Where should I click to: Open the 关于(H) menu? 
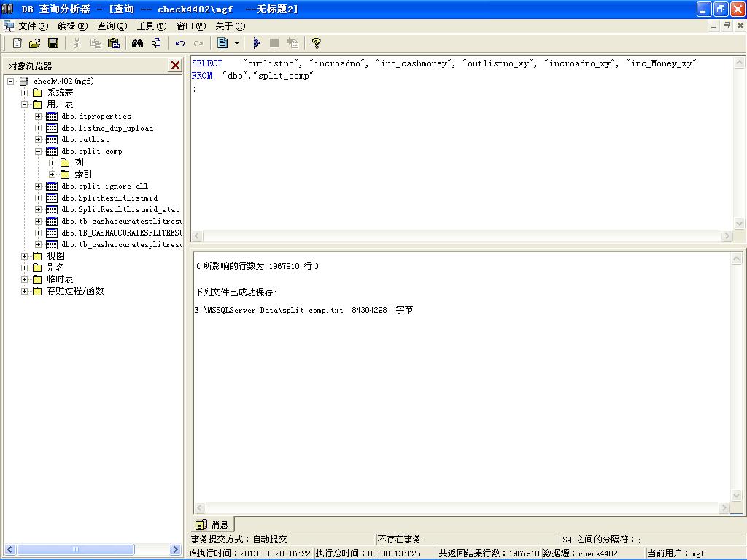tap(231, 26)
